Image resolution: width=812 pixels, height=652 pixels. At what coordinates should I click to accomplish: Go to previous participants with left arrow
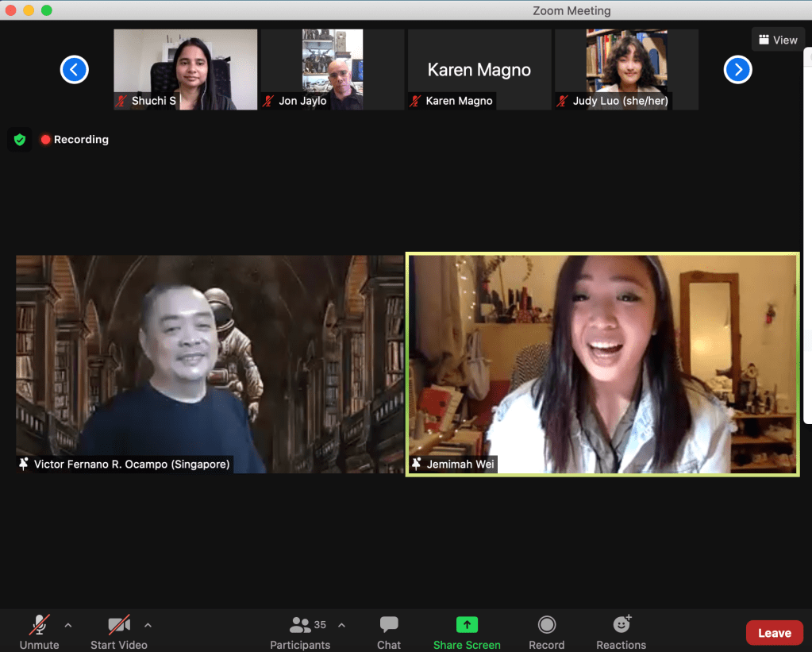(x=75, y=70)
